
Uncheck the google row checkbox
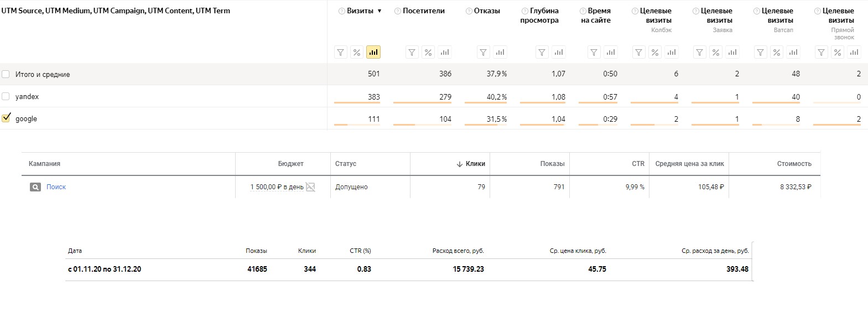(6, 118)
